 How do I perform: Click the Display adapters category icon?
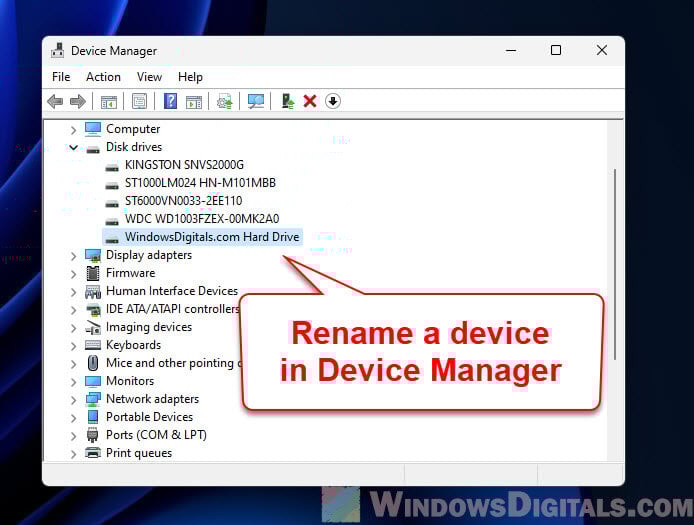93,255
